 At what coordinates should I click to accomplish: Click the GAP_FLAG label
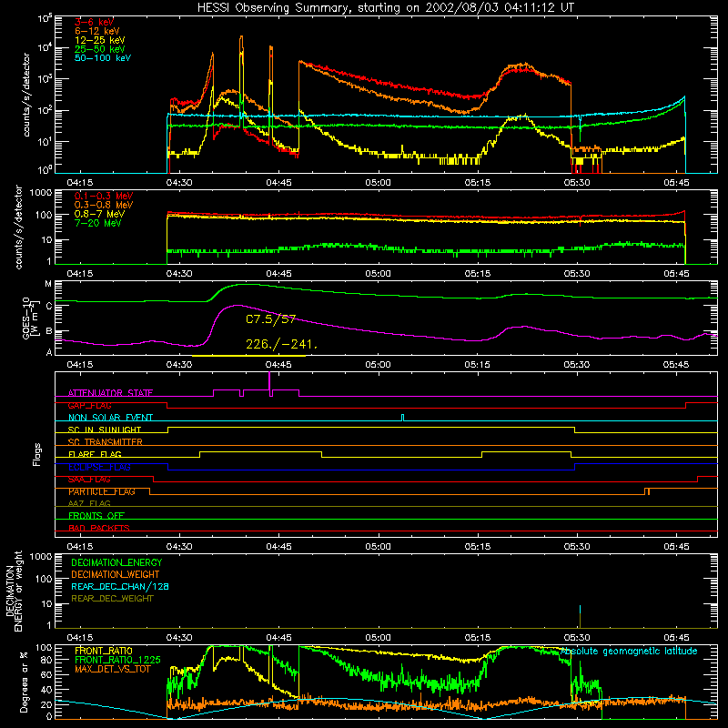[x=89, y=405]
